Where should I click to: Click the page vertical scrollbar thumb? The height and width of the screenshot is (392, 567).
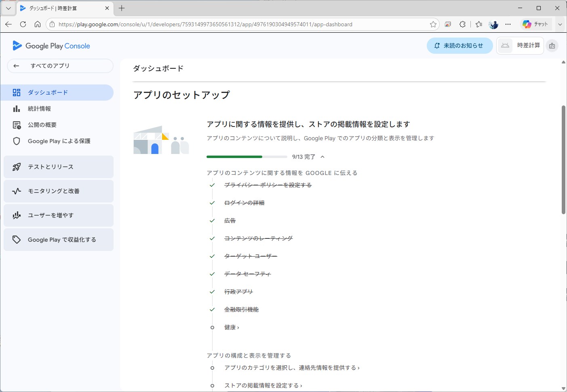(x=563, y=160)
